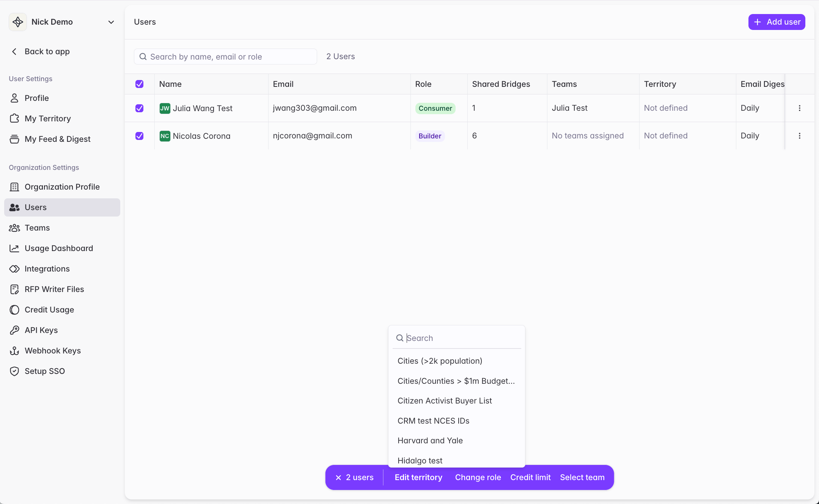Open Integrations settings
This screenshot has height=504, width=819.
tap(62, 269)
